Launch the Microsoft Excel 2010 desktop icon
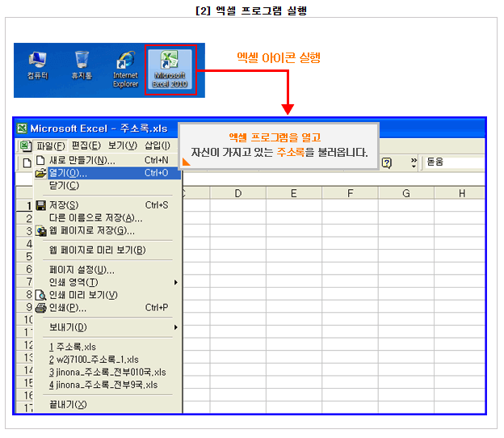The height and width of the screenshot is (438, 504). tap(170, 69)
